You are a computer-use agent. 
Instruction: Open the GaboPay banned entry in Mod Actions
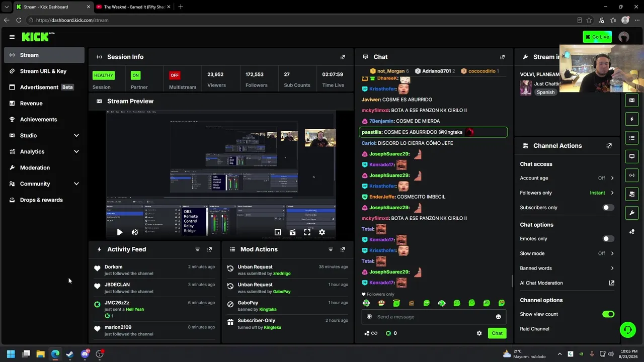tap(287, 306)
